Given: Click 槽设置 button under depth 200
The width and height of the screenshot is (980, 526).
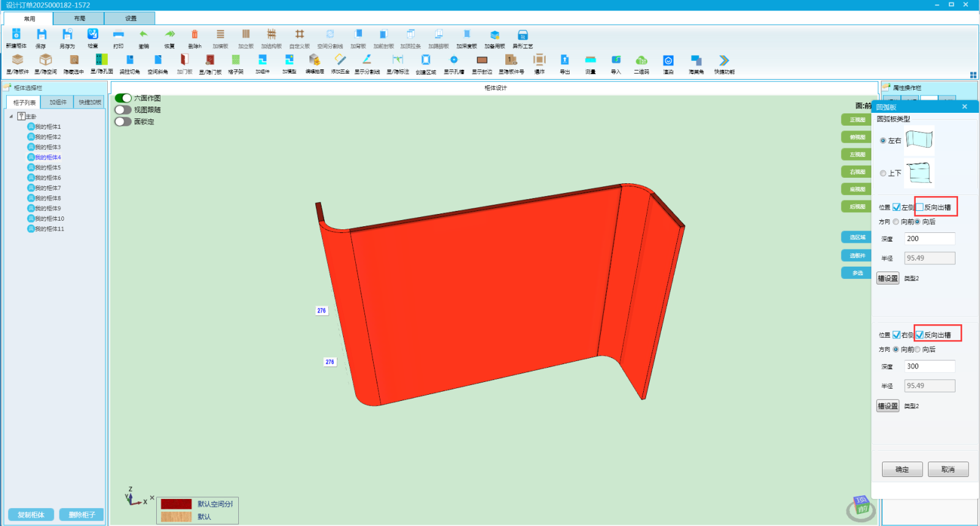Looking at the screenshot, I should coord(888,278).
